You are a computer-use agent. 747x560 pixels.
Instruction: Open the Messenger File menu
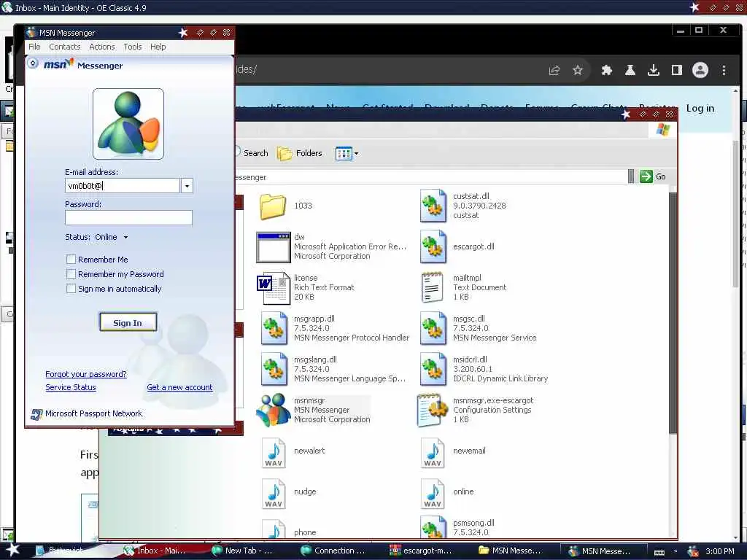[x=34, y=47]
